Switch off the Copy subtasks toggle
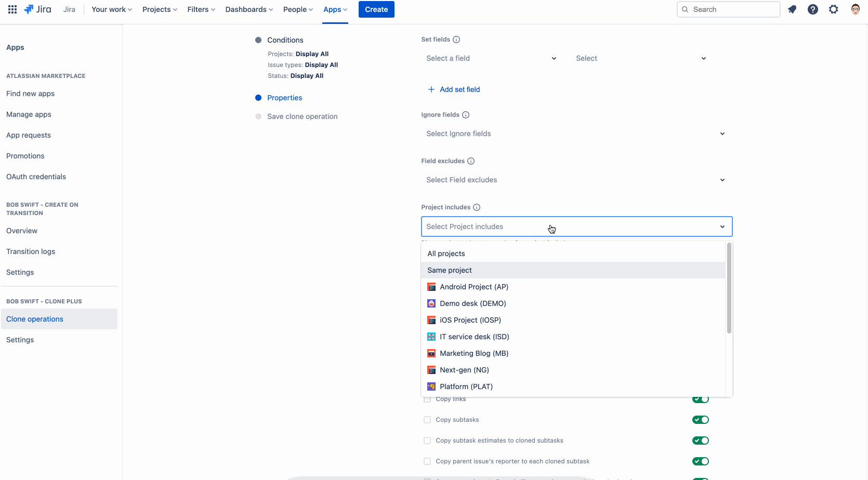This screenshot has height=480, width=868. [701, 420]
